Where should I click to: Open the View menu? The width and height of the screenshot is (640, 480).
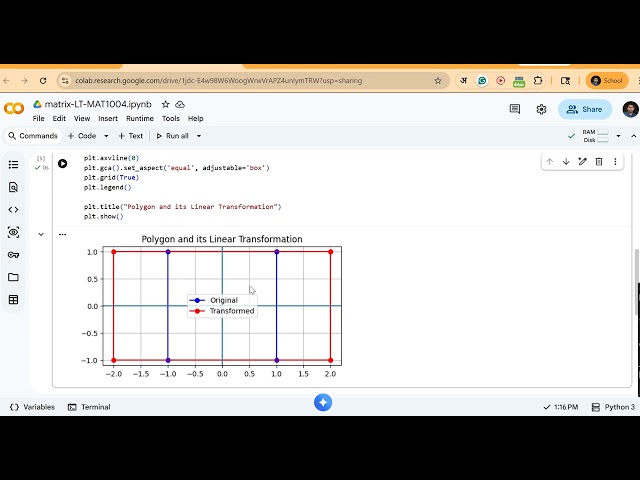pyautogui.click(x=82, y=118)
